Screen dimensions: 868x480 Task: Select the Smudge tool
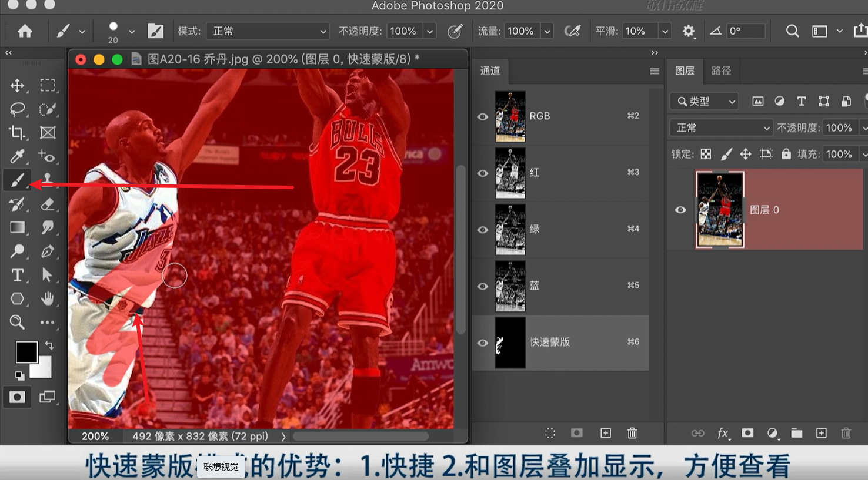[x=48, y=227]
